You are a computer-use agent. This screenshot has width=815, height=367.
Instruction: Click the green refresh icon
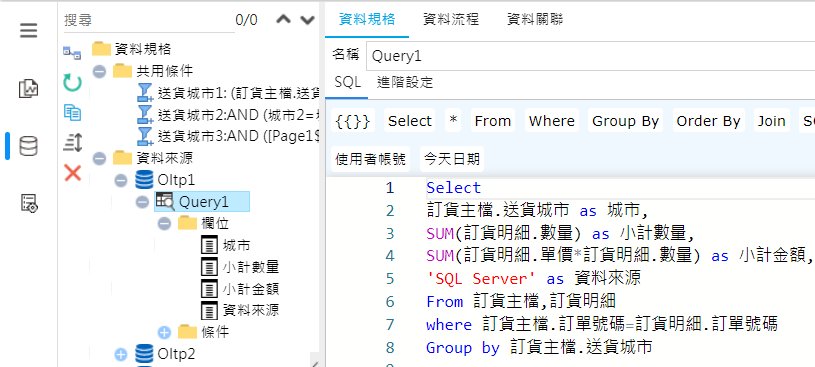pos(72,83)
